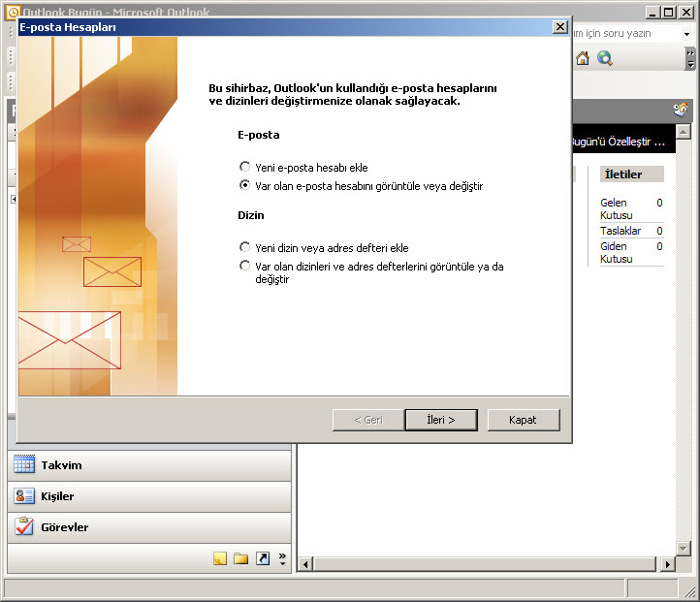
Task: Open Folder List icon in navigation bar
Action: tap(241, 558)
